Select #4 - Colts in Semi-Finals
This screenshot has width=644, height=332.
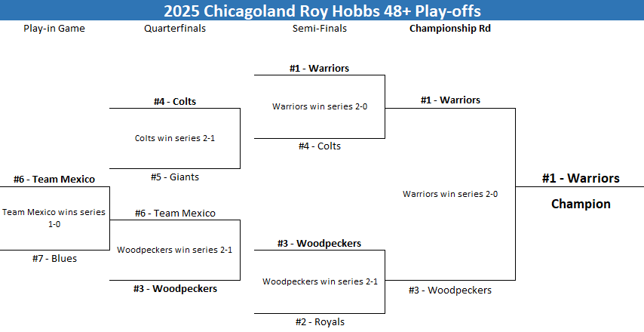point(320,146)
